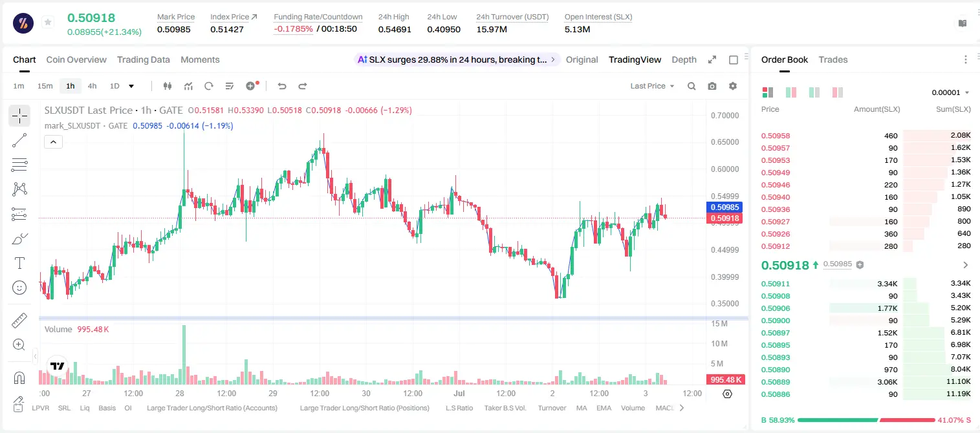Open the SLX surges news banner
The width and height of the screenshot is (980, 433).
pos(457,59)
